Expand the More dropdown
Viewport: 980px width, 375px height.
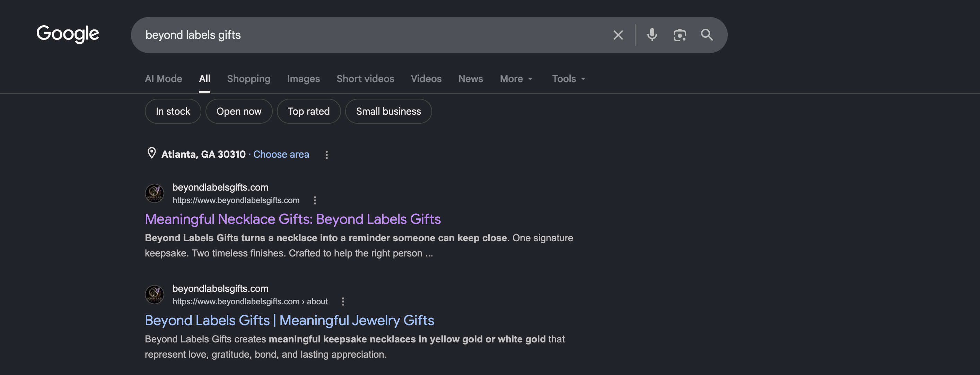(516, 79)
